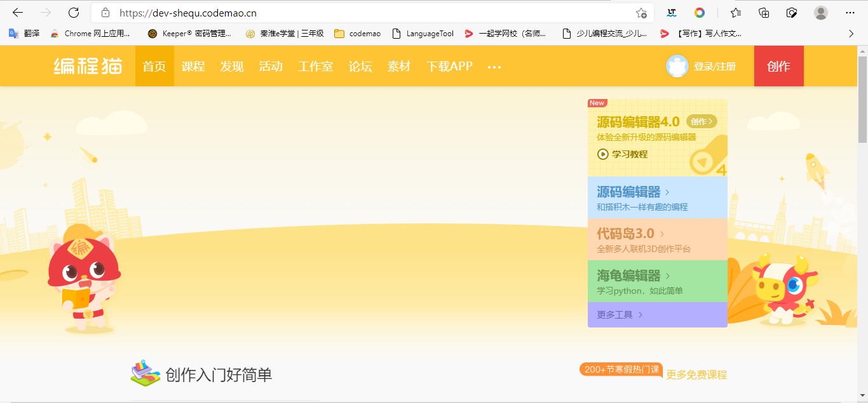Click the user avatar icon in header
This screenshot has width=868, height=403.
[x=677, y=66]
